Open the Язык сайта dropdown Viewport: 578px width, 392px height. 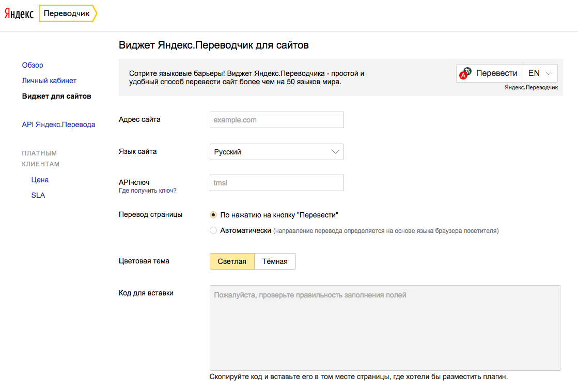click(x=276, y=152)
